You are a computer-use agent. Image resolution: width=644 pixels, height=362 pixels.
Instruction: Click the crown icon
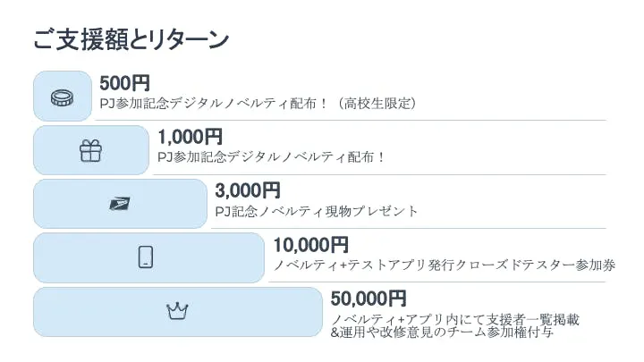tap(177, 312)
